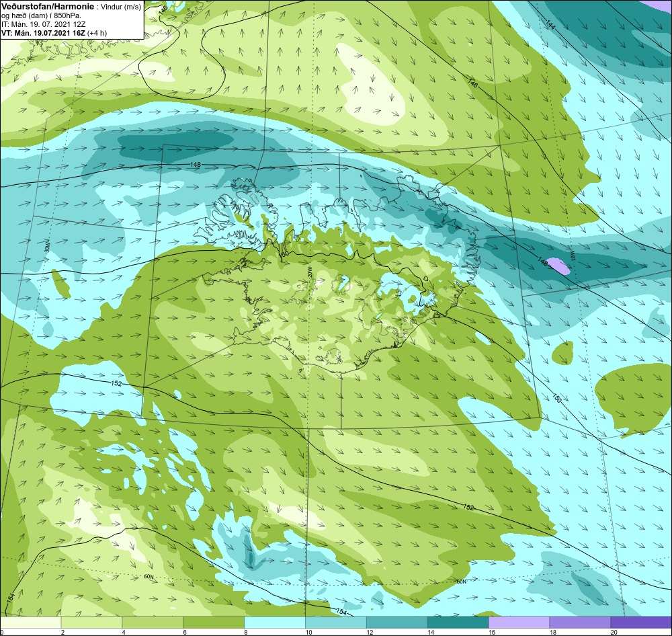Click the legend tick label '16'
The width and height of the screenshot is (672, 636).
492,632
